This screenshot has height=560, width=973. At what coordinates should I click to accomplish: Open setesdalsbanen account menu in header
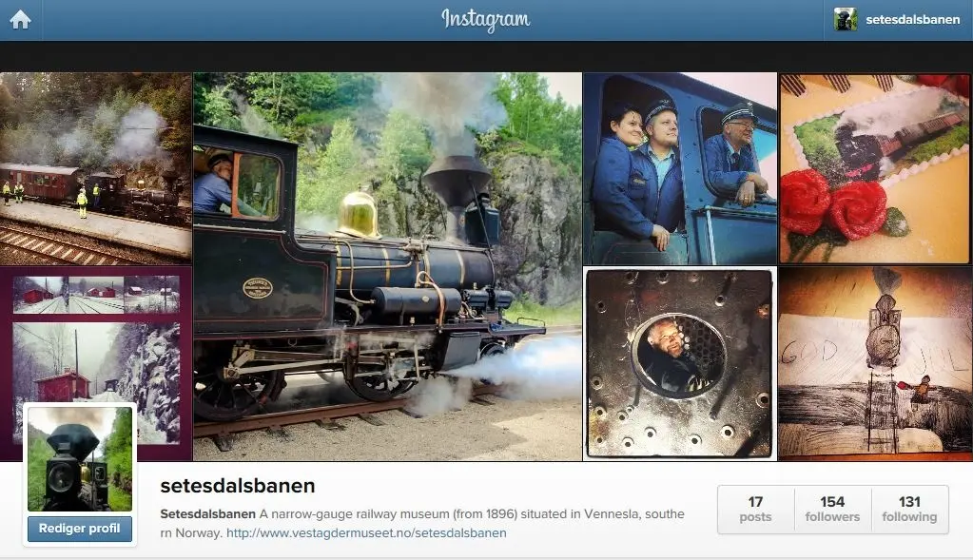click(898, 20)
